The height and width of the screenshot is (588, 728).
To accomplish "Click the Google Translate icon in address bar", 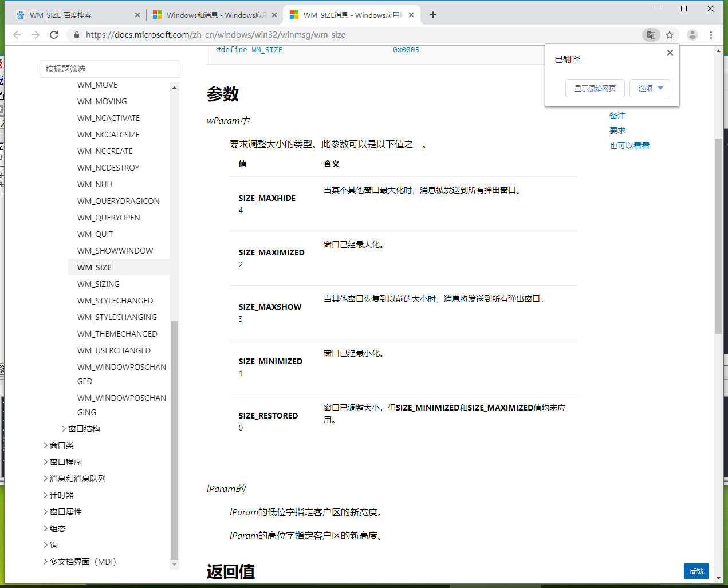I will (x=651, y=35).
